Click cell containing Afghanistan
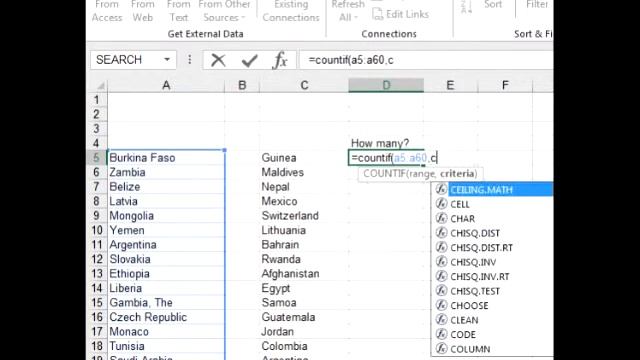This screenshot has height=360, width=640. (304, 273)
